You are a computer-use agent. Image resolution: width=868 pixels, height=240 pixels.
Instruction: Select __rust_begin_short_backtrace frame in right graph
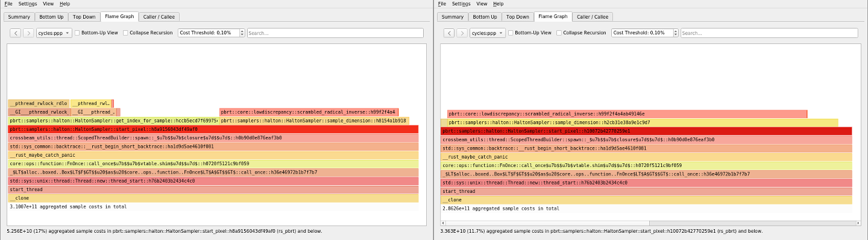[646, 148]
